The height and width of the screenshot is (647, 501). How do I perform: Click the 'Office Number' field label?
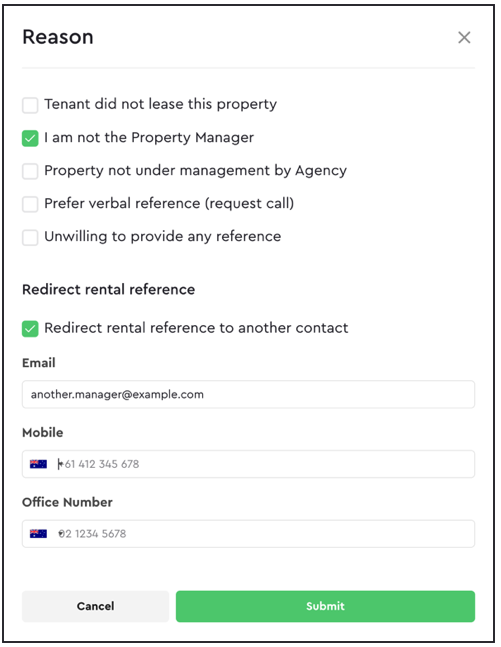67,502
